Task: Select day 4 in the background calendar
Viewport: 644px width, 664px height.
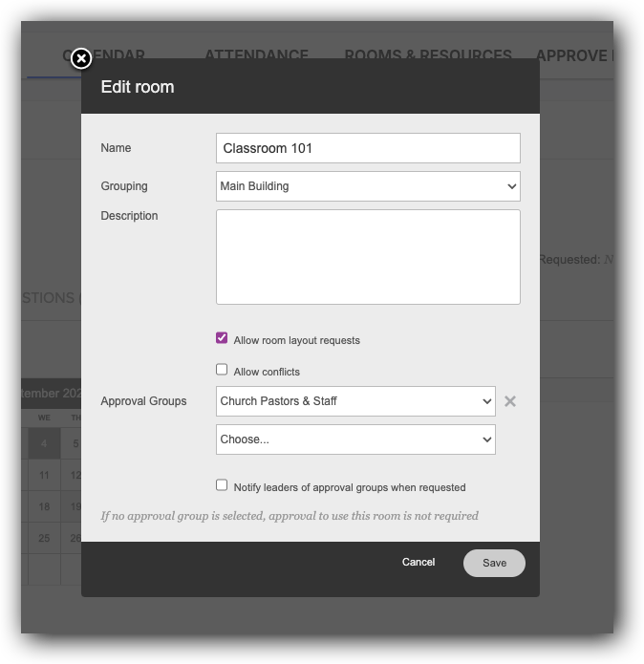Action: tap(44, 443)
